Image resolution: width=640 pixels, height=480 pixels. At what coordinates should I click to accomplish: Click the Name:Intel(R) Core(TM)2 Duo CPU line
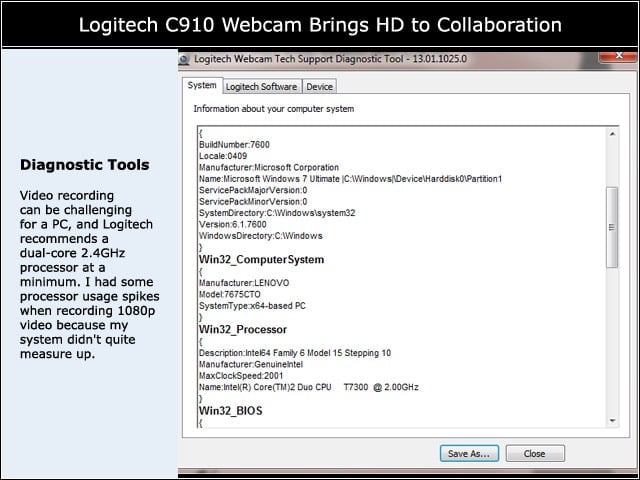(x=309, y=387)
